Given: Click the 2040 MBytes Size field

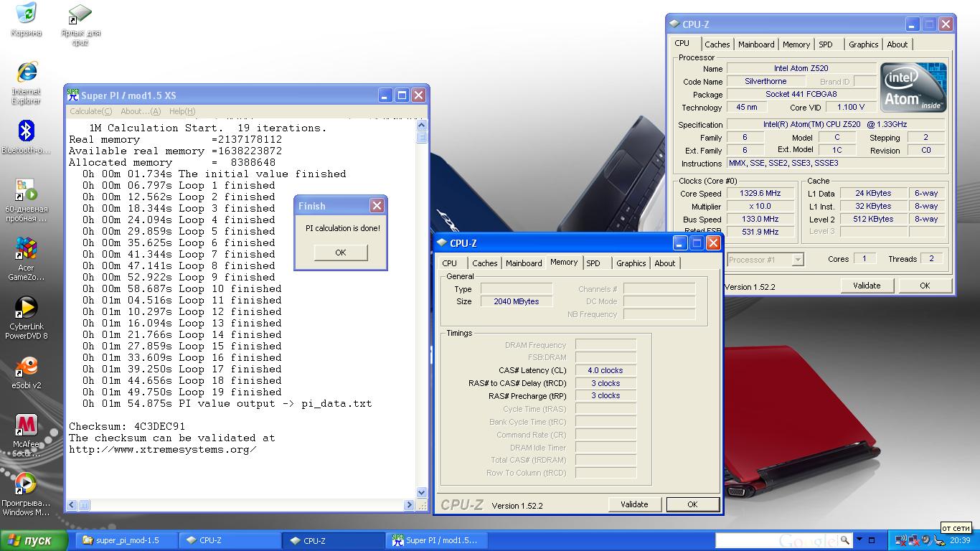Looking at the screenshot, I should click(x=517, y=301).
